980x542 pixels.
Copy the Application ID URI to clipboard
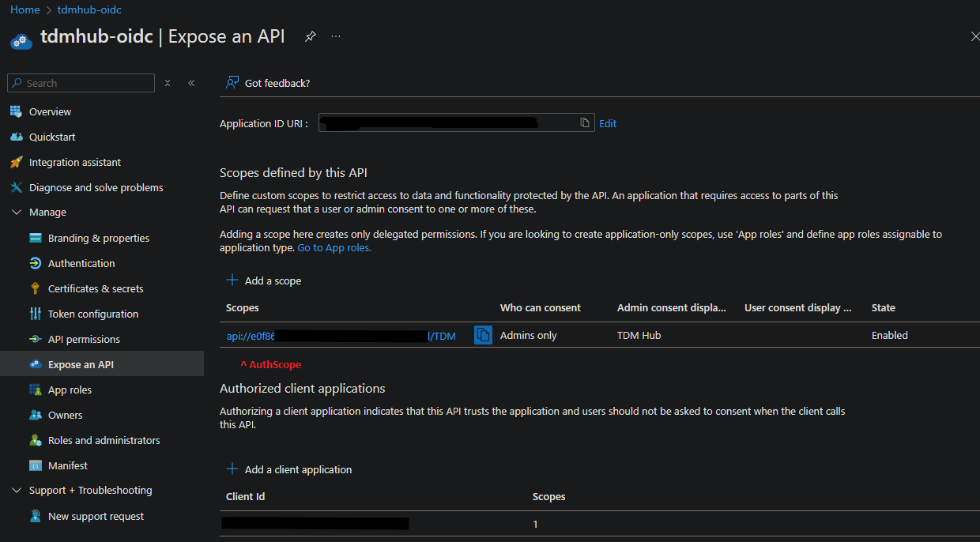coord(585,122)
